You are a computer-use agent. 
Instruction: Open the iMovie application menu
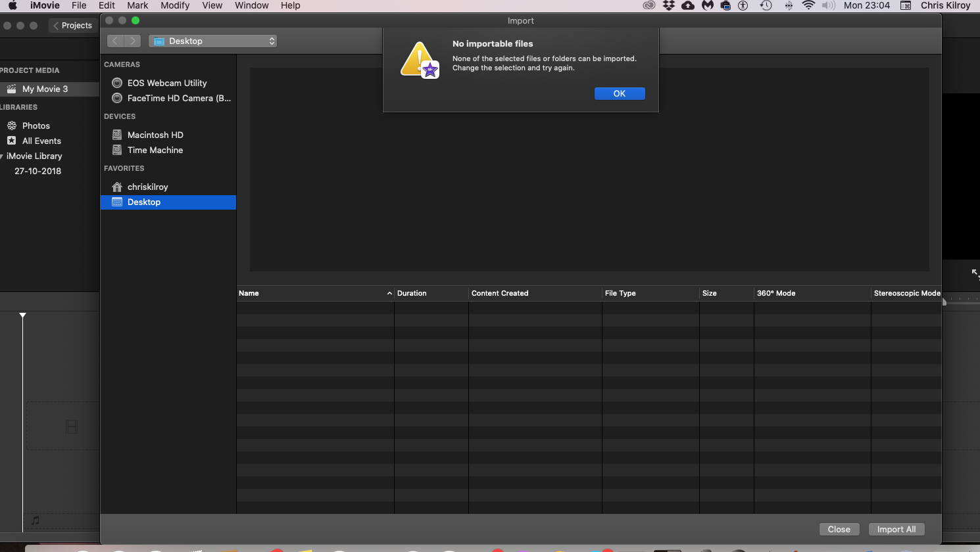coord(45,5)
